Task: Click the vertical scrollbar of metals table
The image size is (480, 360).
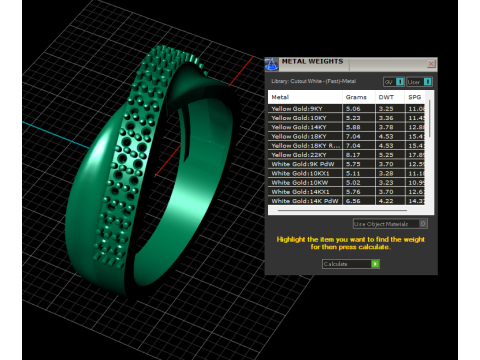Action: (430, 118)
